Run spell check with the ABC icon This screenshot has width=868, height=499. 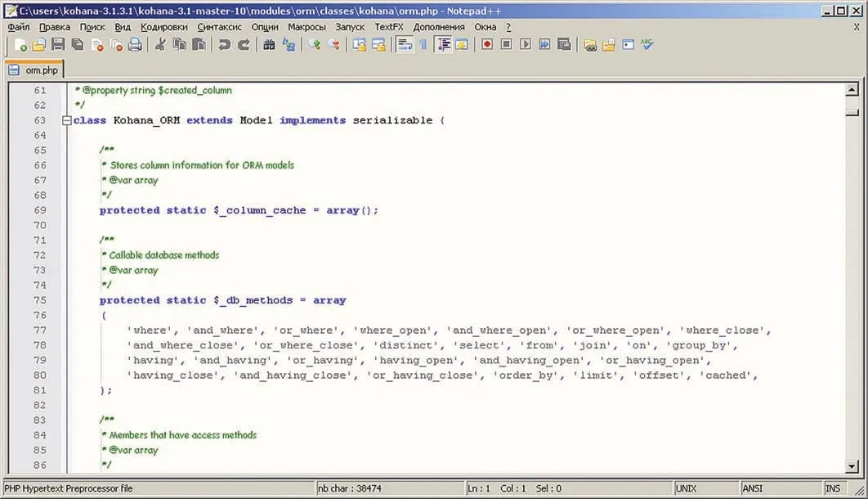pyautogui.click(x=647, y=45)
